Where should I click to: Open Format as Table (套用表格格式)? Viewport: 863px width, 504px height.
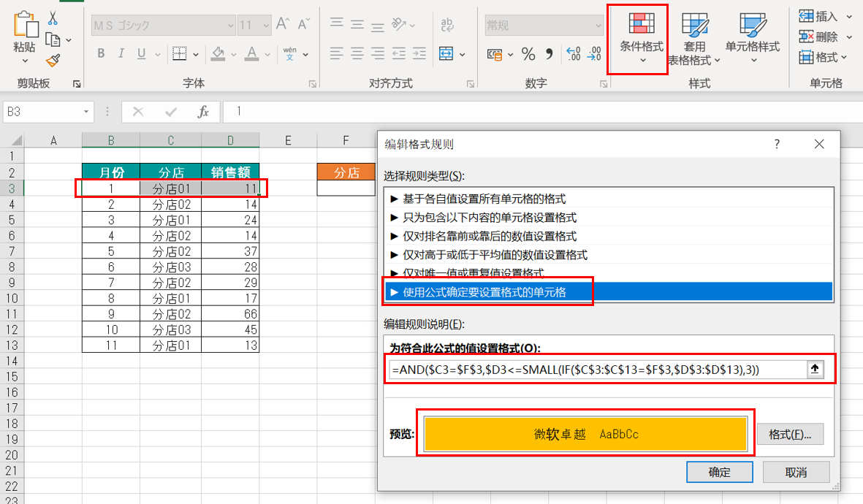695,39
